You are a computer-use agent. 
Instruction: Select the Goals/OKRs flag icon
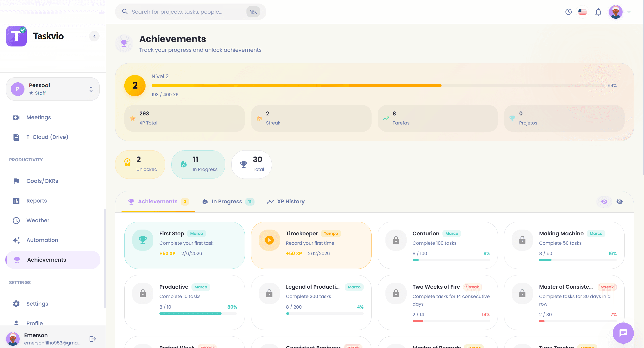pos(16,181)
